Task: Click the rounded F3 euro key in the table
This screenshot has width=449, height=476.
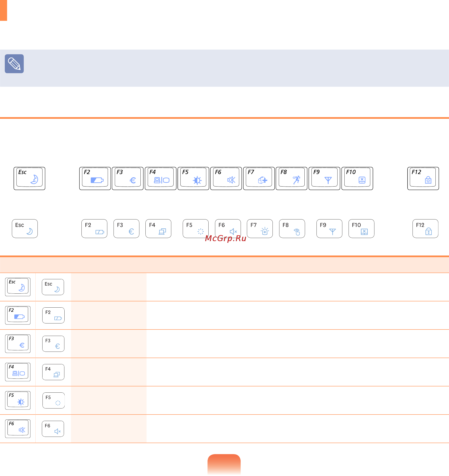Action: 53,344
